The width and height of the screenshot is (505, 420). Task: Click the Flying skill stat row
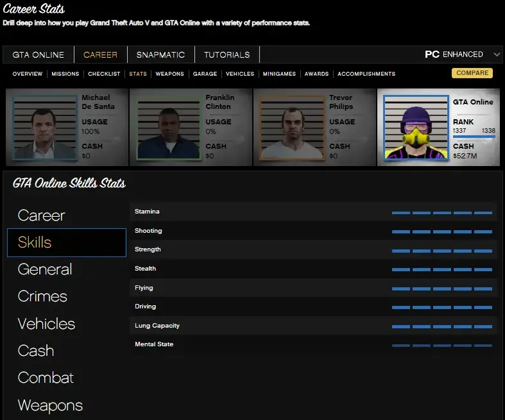tap(313, 288)
